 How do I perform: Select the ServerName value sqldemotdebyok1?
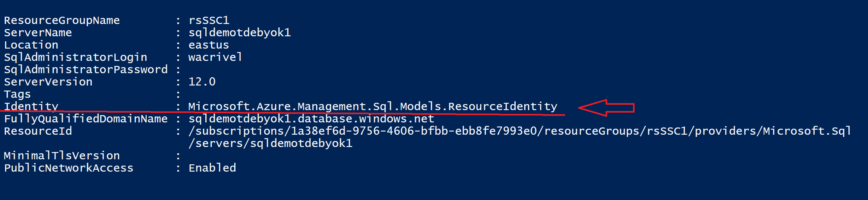[x=239, y=33]
